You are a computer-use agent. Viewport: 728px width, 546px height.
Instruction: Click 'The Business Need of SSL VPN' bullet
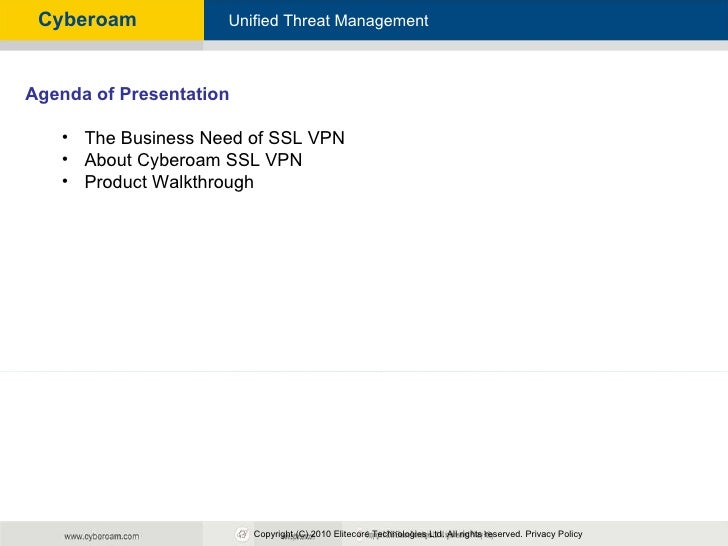tap(214, 138)
